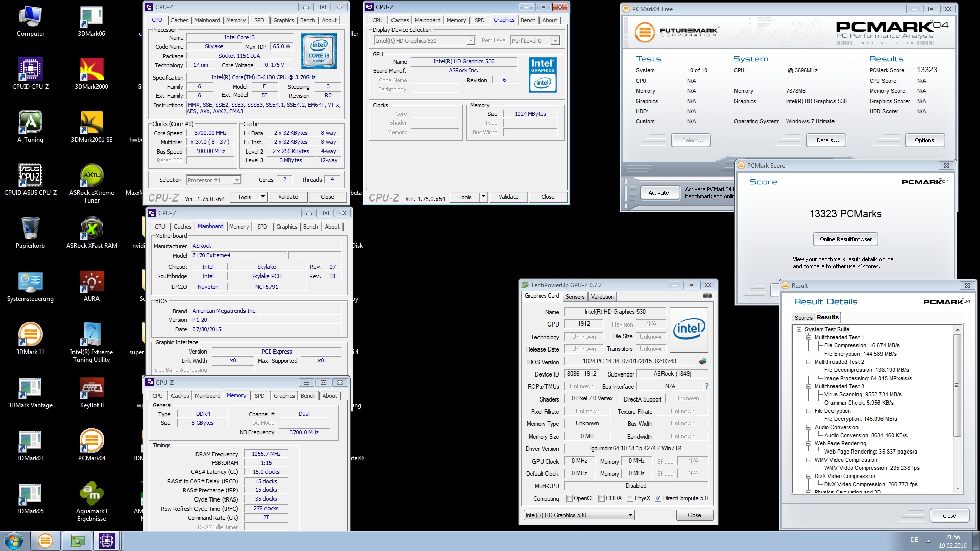Open Validation tab in GPU-Z
The image size is (980, 551).
pos(602,297)
